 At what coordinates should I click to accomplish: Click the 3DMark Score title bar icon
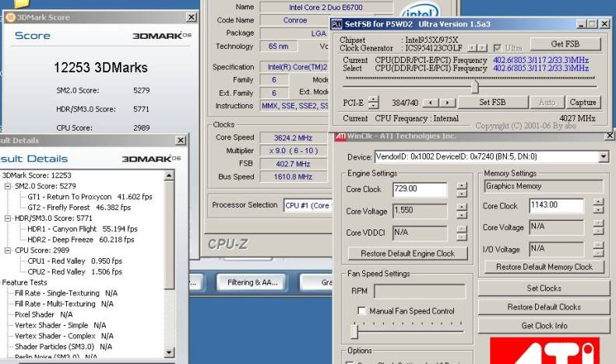(10, 17)
